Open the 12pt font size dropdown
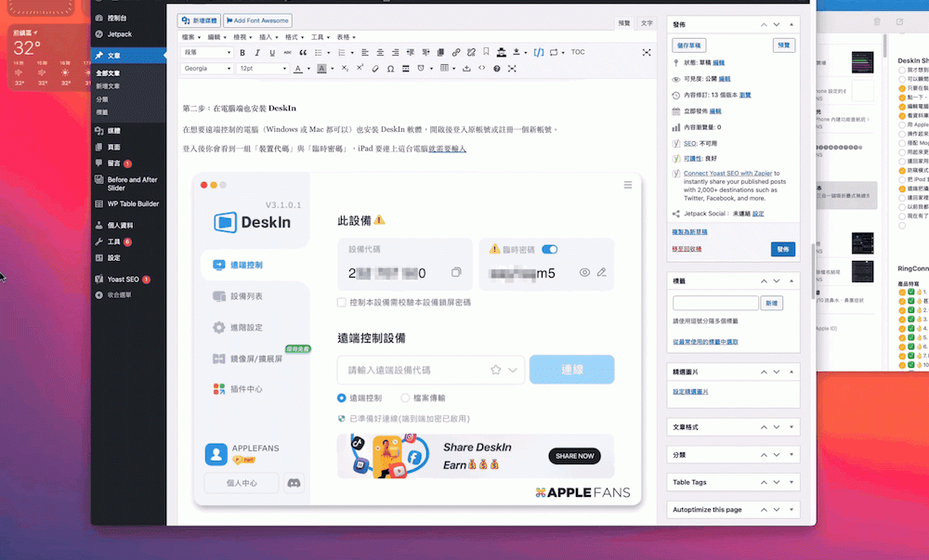Viewport: 929px width, 560px height. coord(263,69)
